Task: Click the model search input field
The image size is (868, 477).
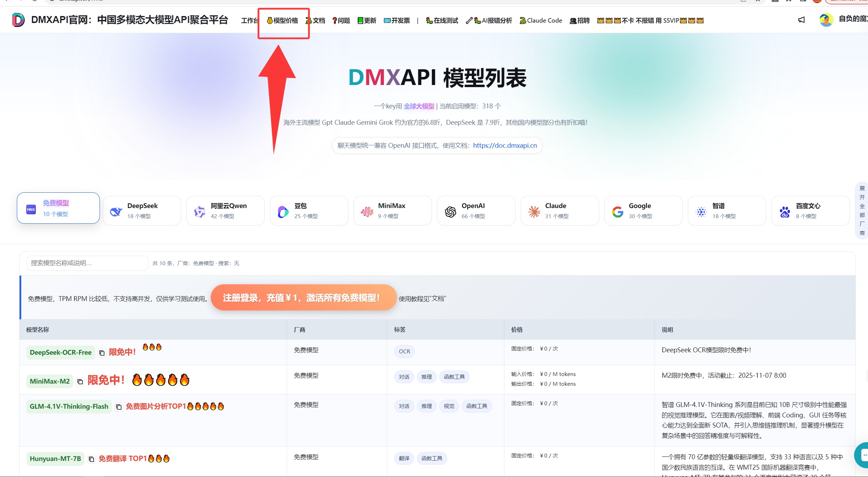Action: [x=87, y=263]
